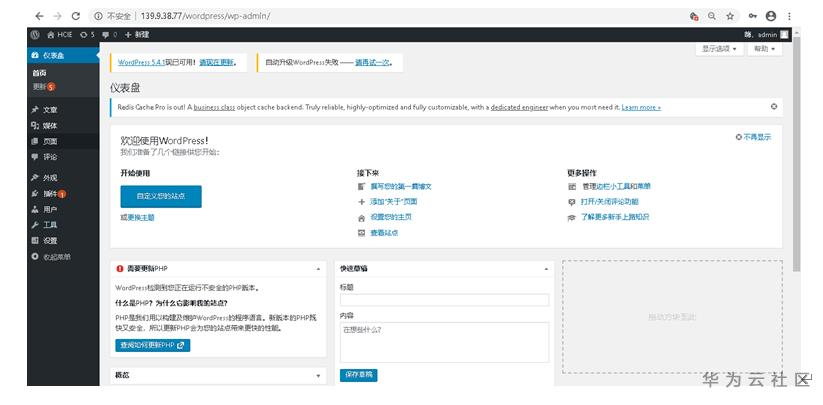823x405 pixels.
Task: Click the browser address bar URL
Action: (205, 16)
